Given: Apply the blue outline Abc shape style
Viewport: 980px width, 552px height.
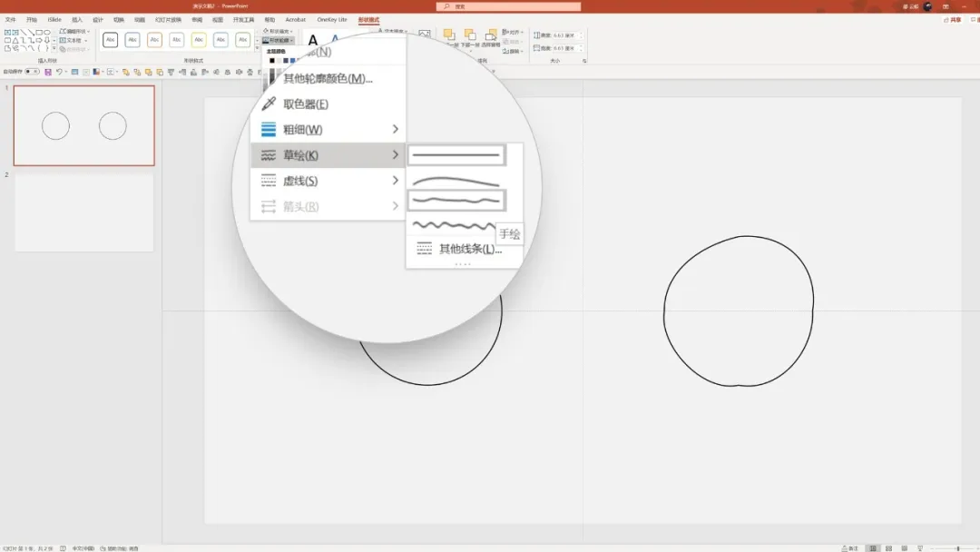Looking at the screenshot, I should coord(132,40).
